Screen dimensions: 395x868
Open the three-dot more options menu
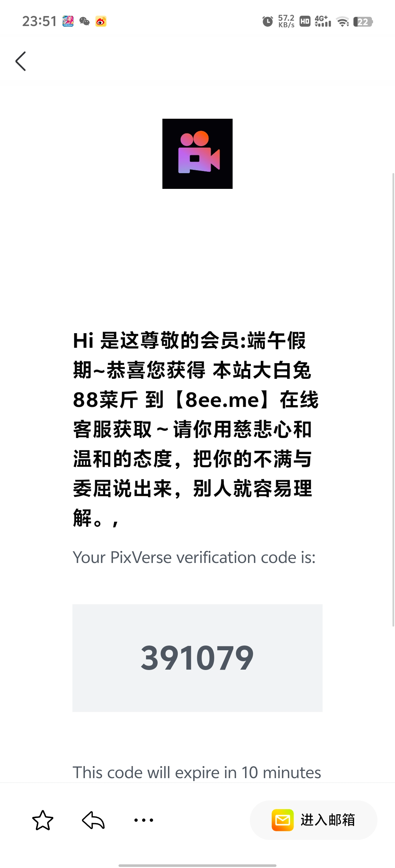[144, 820]
